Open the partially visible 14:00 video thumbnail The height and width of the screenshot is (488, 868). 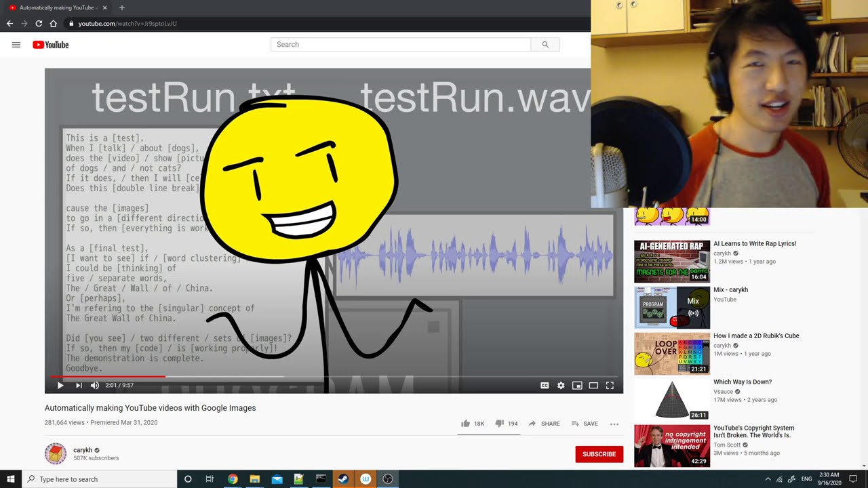(672, 216)
